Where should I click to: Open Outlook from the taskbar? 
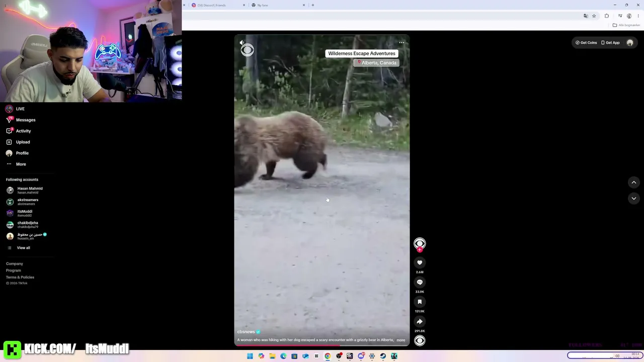pyautogui.click(x=305, y=356)
